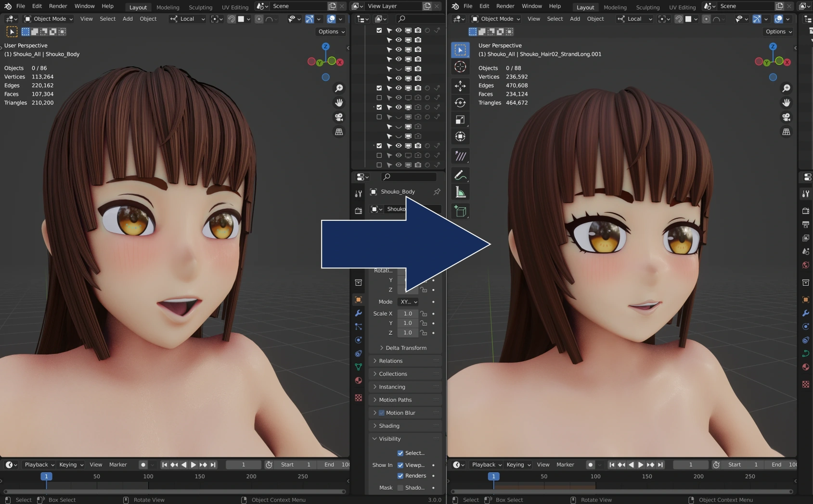Switch perspective/orthographic grid icon in left viewport

tap(339, 131)
